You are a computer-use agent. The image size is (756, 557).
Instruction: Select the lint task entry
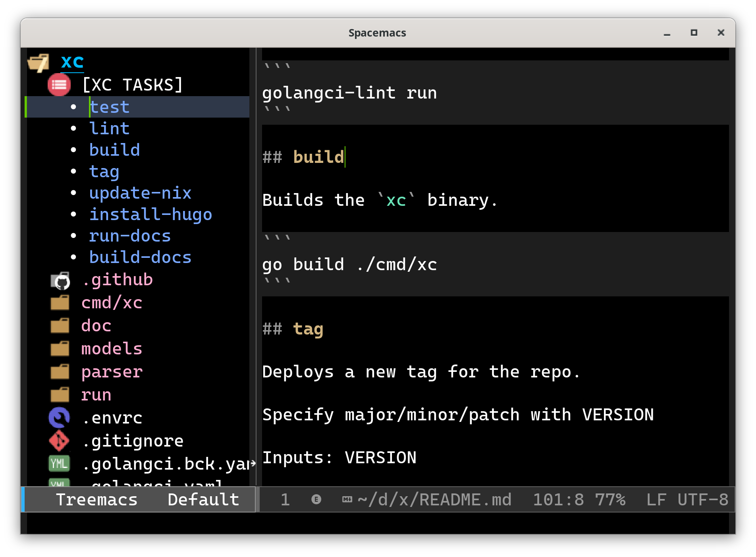coord(110,128)
